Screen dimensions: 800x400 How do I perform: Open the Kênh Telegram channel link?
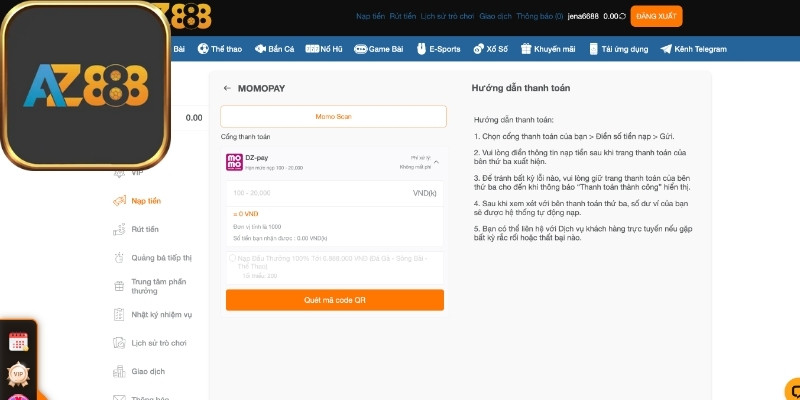[x=693, y=49]
